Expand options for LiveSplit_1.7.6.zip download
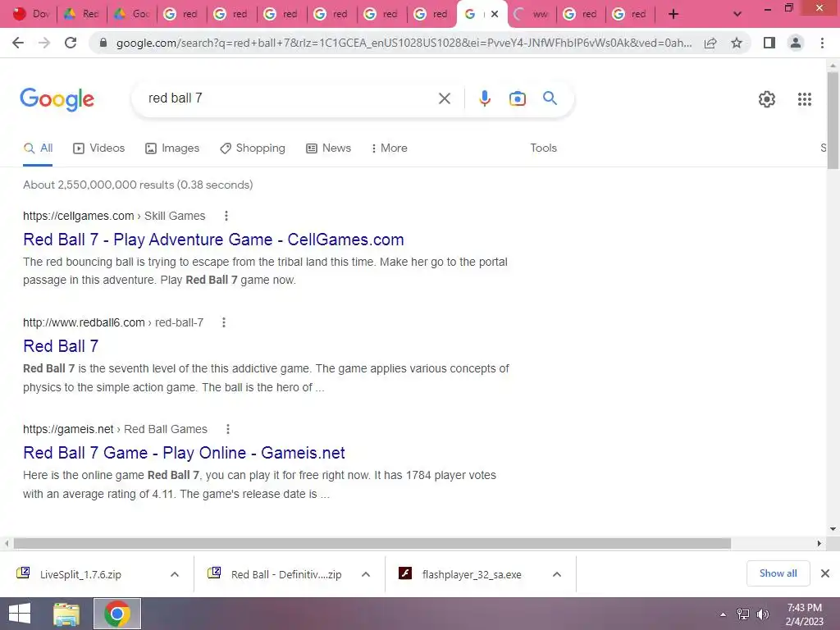This screenshot has width=840, height=630. [175, 574]
